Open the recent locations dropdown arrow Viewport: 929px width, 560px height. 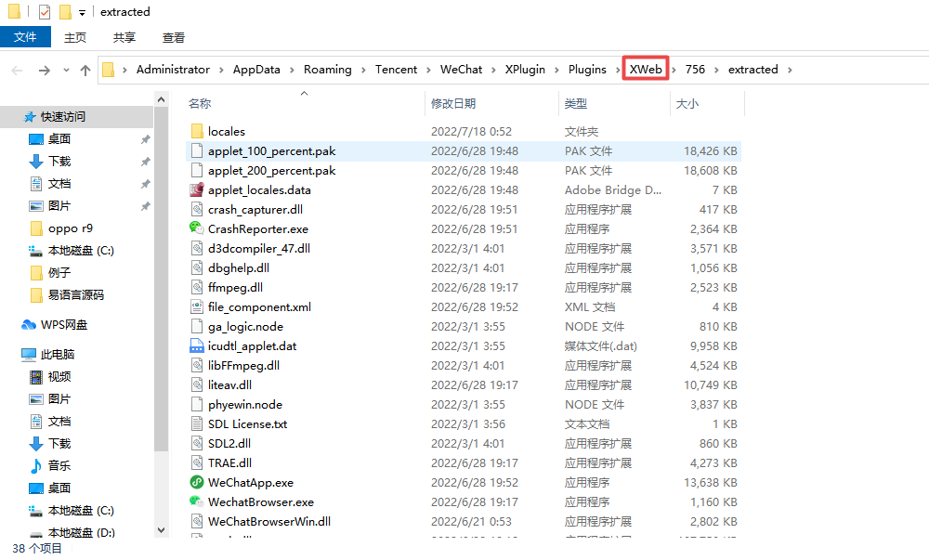pyautogui.click(x=66, y=71)
